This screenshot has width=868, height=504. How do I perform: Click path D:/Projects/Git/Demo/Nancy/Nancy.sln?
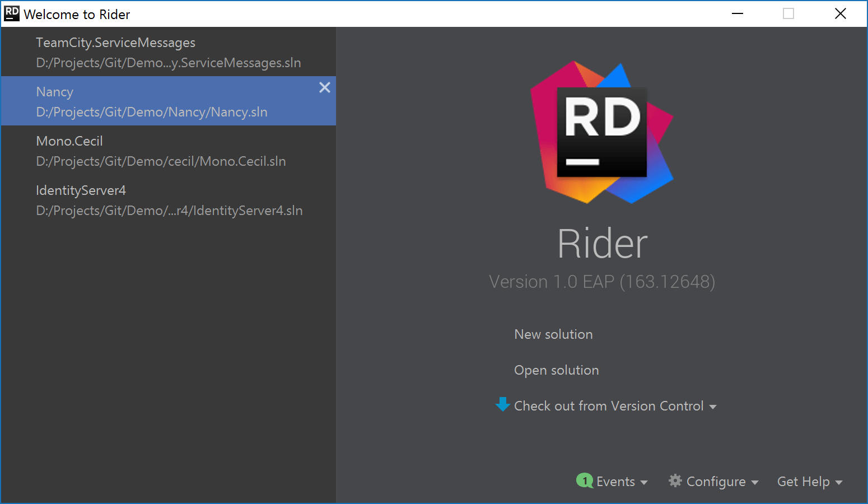152,112
